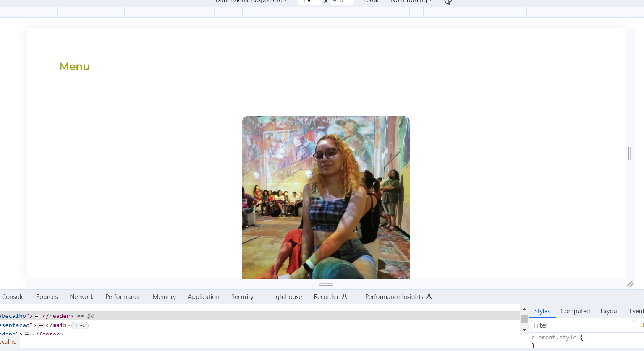Select the header element row in DOM tree

pyautogui.click(x=260, y=316)
